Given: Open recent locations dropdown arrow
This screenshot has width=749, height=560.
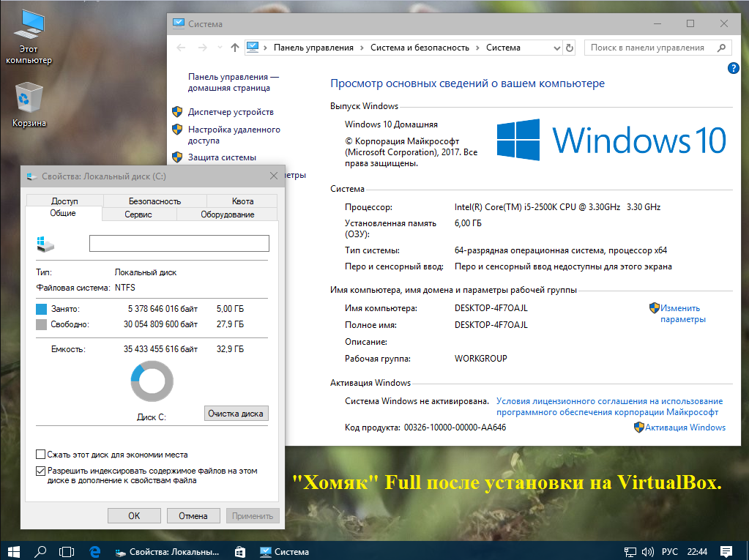Looking at the screenshot, I should pyautogui.click(x=220, y=48).
